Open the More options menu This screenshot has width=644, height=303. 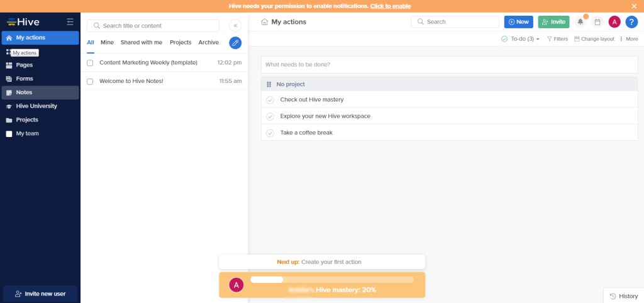click(x=629, y=39)
